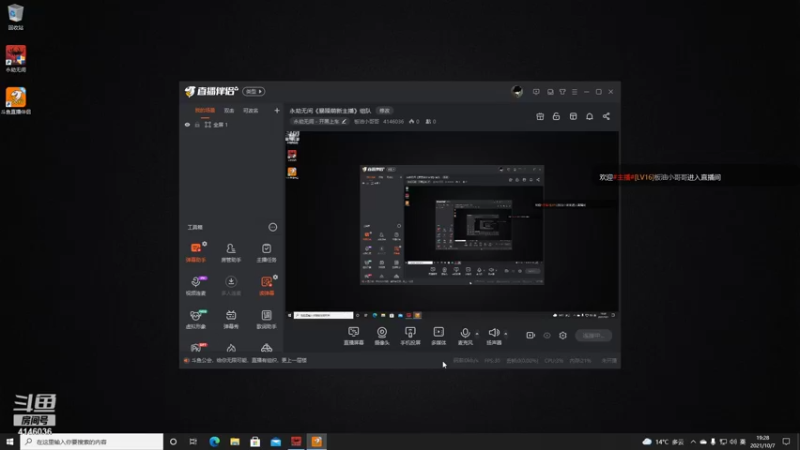Add a new scene with plus button
Viewport: 800px width, 450px height.
tap(277, 110)
